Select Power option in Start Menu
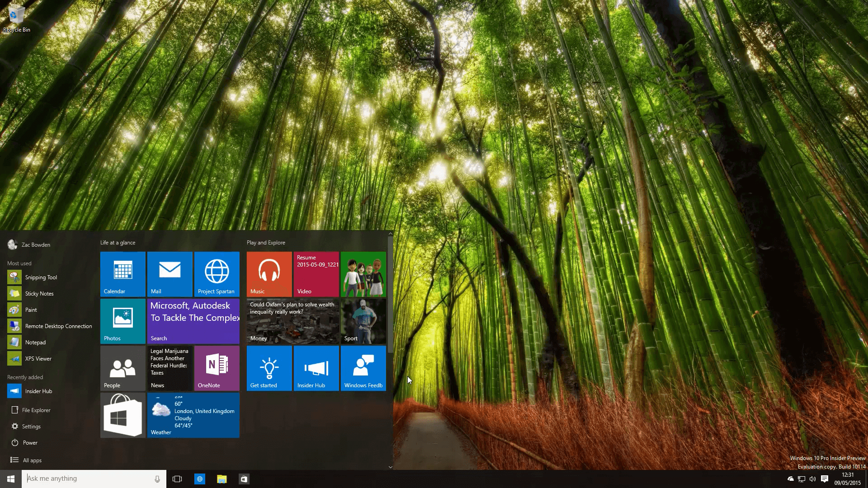868x488 pixels. click(30, 442)
